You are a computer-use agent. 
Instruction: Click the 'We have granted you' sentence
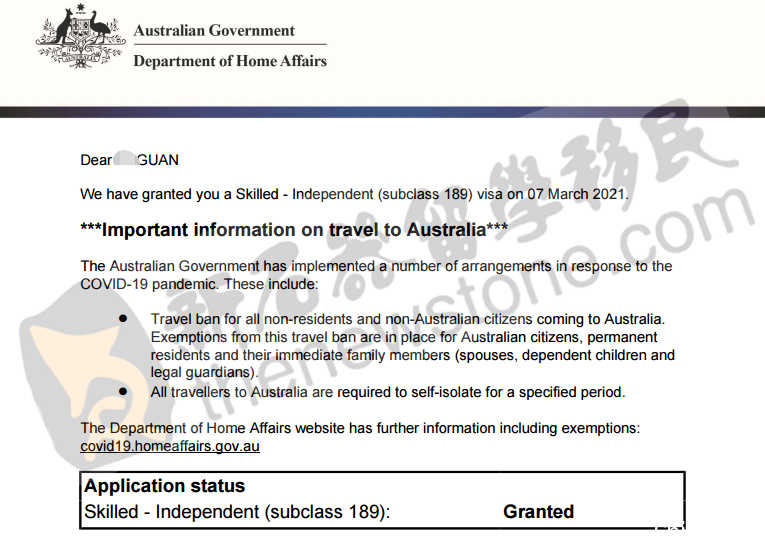point(354,194)
